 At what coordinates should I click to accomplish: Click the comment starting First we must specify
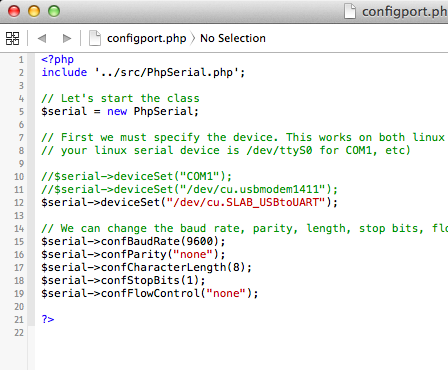click(x=244, y=137)
